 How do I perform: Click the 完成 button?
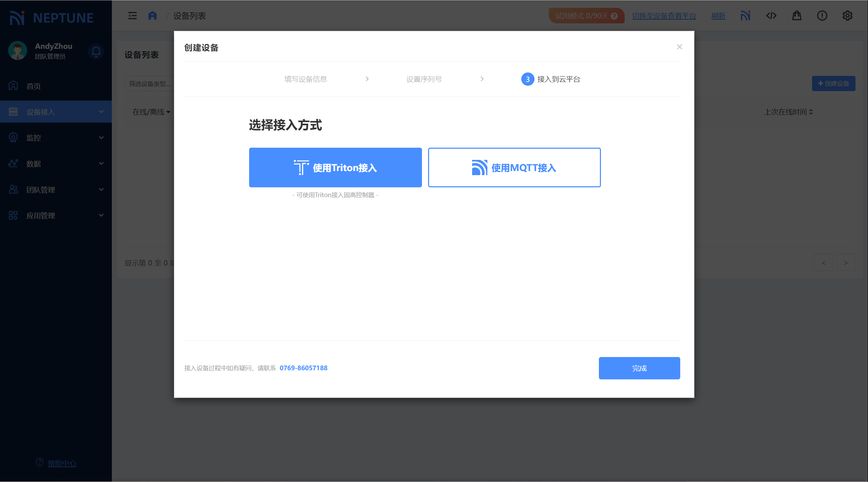[639, 368]
